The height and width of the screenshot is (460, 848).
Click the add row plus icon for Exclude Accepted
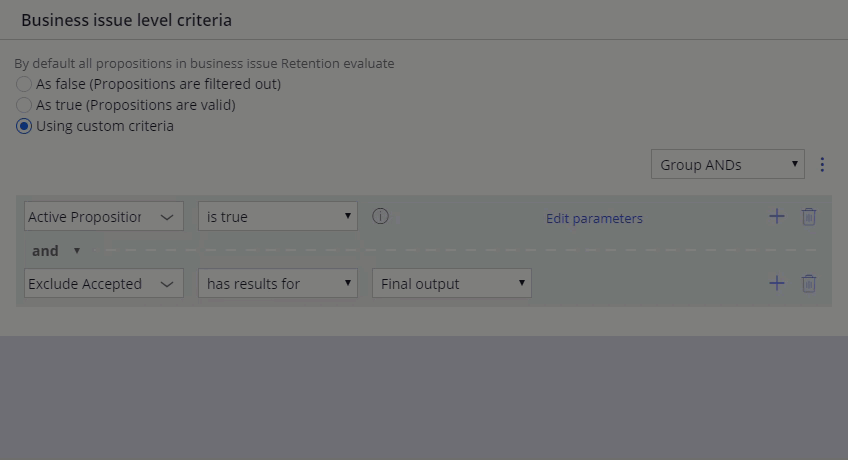tap(777, 283)
